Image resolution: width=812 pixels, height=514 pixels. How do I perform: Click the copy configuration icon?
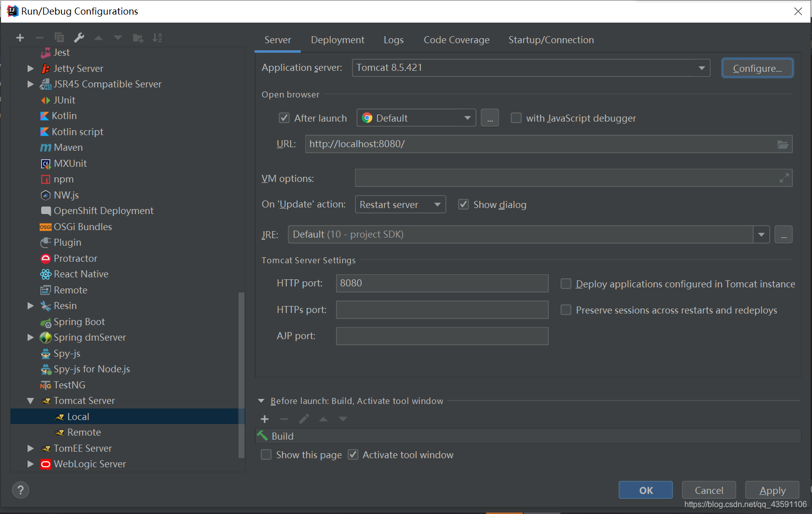[59, 38]
